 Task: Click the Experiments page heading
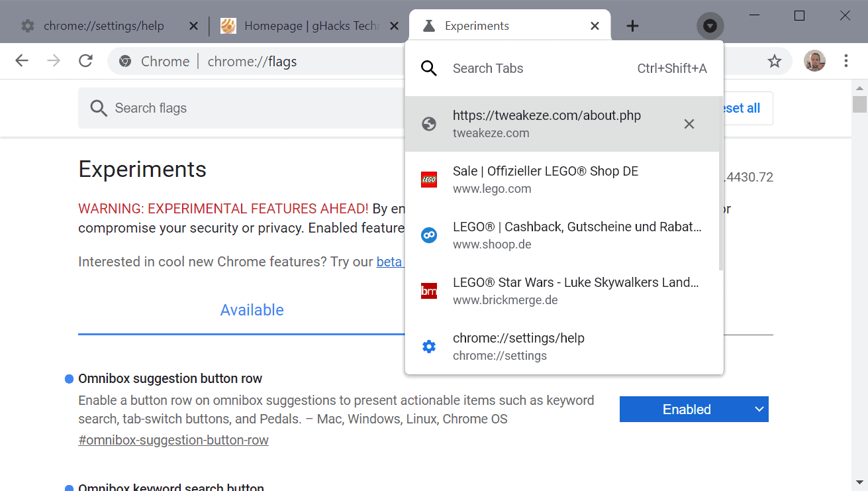(x=142, y=170)
